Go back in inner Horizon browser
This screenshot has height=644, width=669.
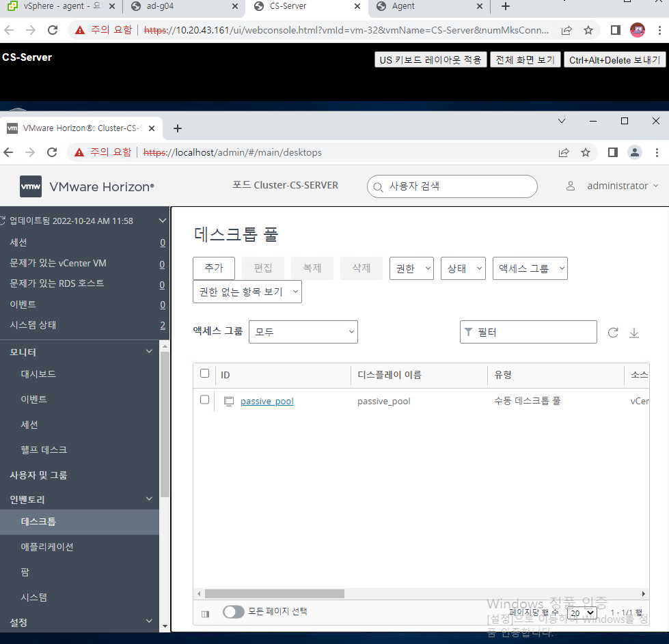pos(8,152)
